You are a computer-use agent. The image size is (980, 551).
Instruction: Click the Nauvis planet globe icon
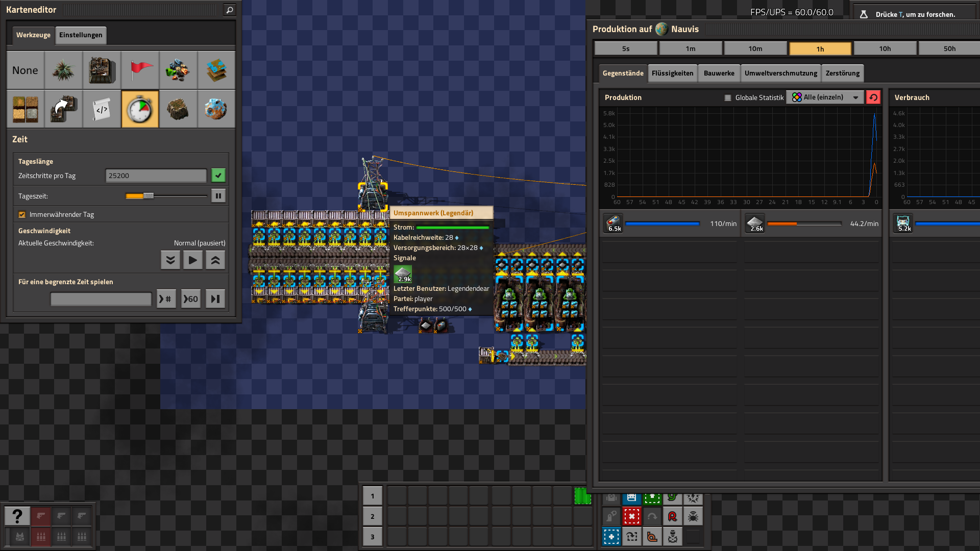pos(661,29)
